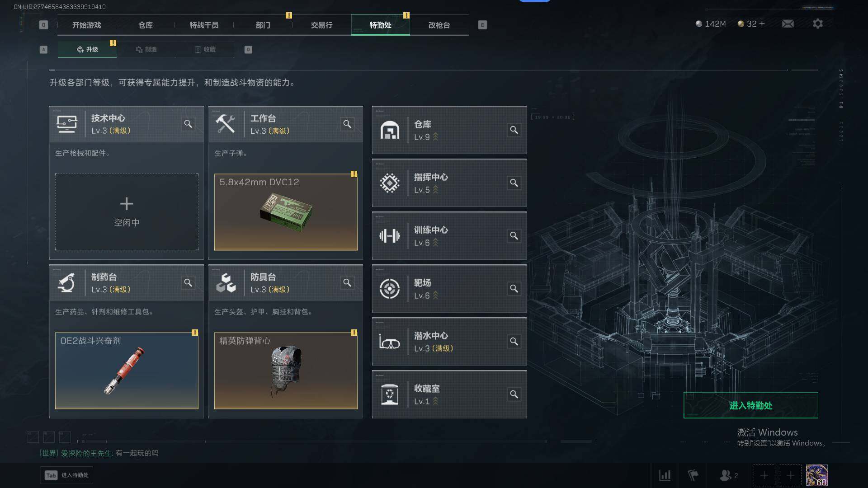The image size is (868, 488).
Task: Select the OE2战斗兴奋剂 item thumbnail
Action: (127, 371)
